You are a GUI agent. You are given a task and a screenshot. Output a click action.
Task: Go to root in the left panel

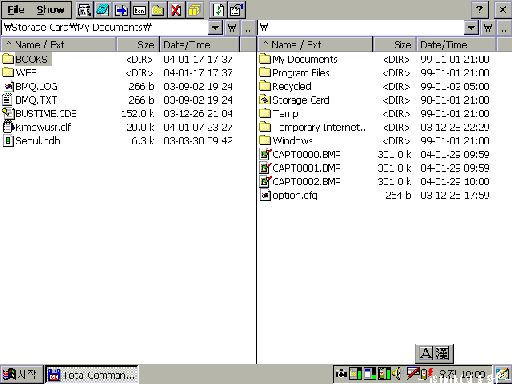coord(232,28)
